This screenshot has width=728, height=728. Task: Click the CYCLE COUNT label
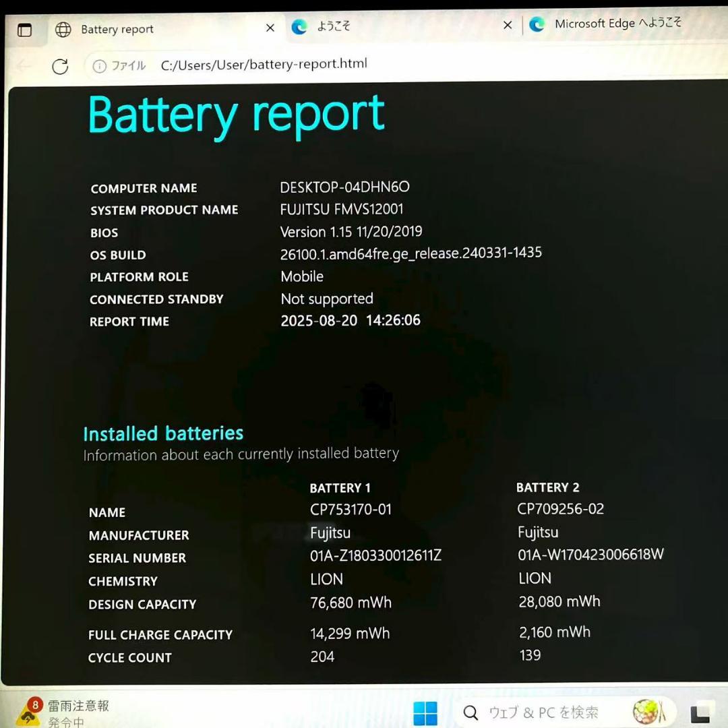click(129, 657)
